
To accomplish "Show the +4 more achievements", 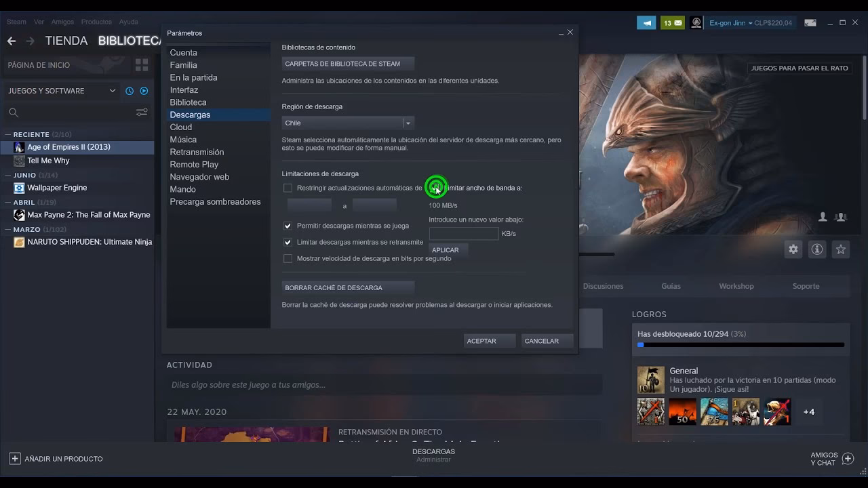I will click(809, 411).
